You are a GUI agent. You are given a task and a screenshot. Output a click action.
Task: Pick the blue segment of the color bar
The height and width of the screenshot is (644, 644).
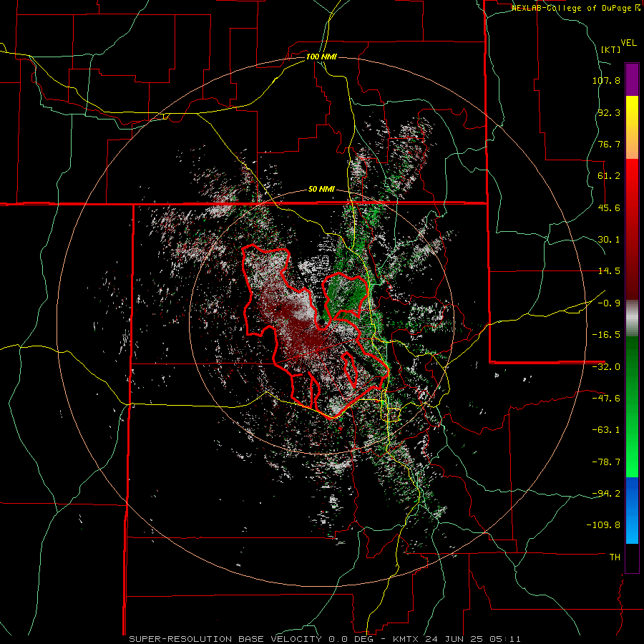[632, 510]
